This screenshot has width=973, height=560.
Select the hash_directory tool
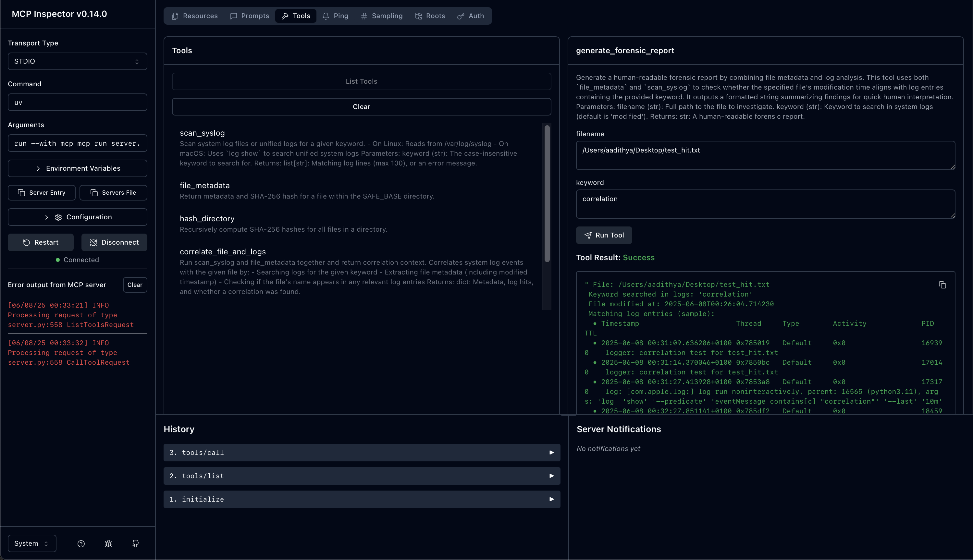pos(357,224)
